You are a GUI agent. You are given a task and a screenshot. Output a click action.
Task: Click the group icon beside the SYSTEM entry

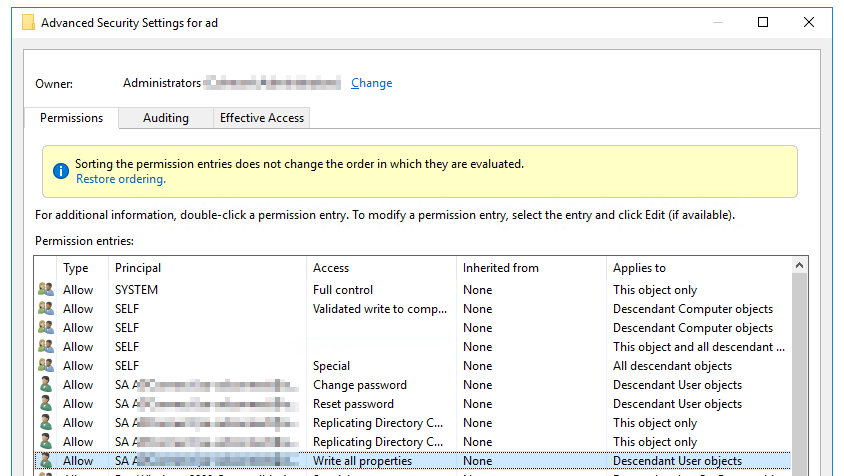45,290
